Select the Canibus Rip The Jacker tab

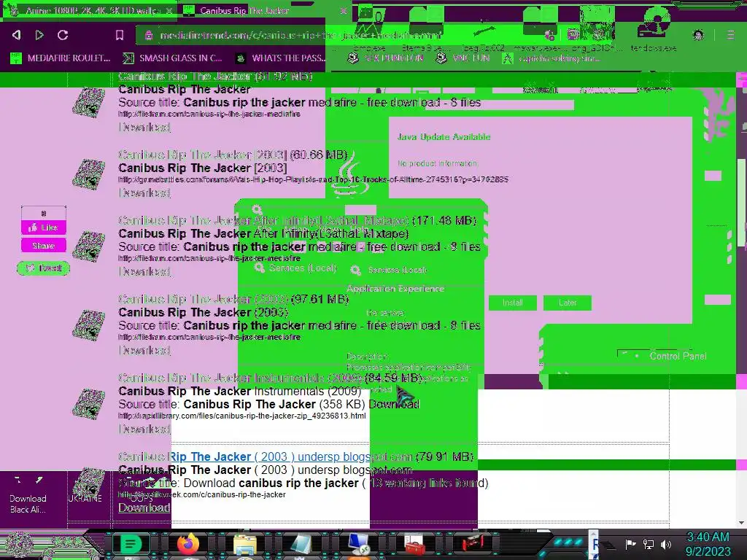(x=244, y=10)
